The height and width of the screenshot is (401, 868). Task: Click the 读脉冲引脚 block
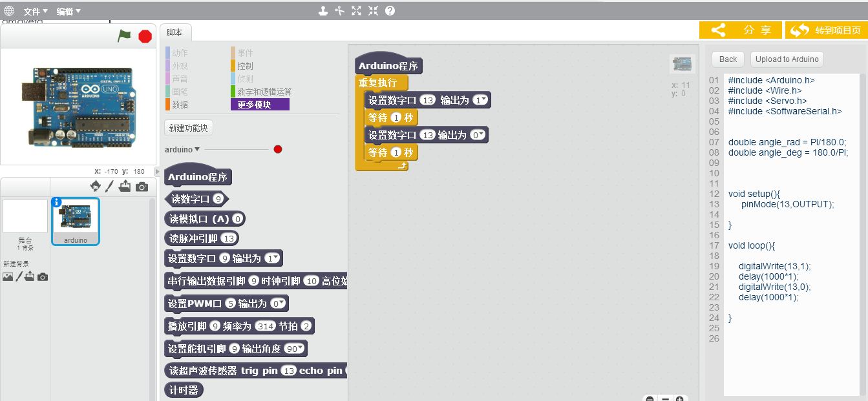tap(202, 238)
